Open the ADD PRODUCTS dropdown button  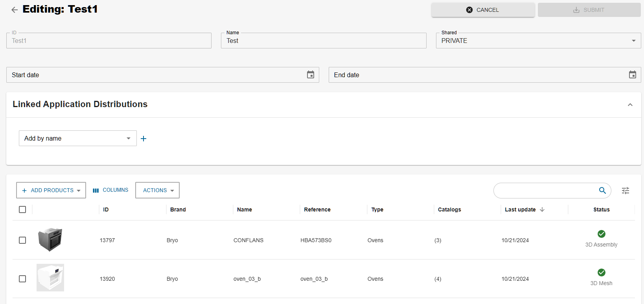pyautogui.click(x=51, y=190)
